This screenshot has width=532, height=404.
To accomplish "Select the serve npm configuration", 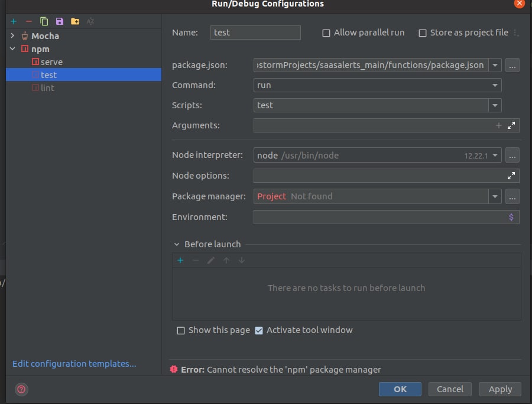I will click(51, 62).
